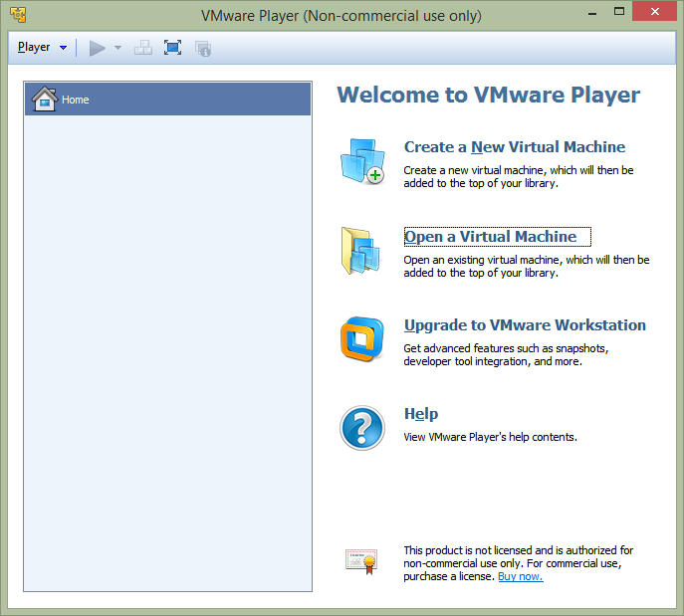
Task: Expand the Player menu dropdown arrow
Action: point(64,48)
